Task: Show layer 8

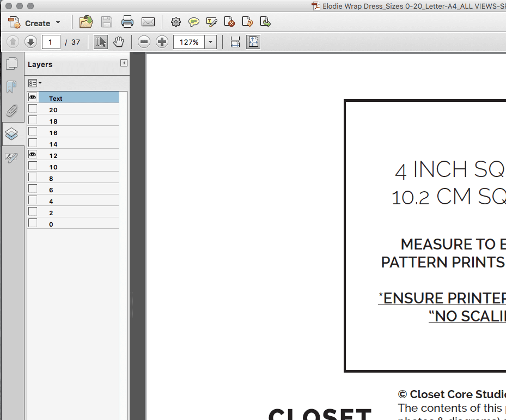Action: tap(33, 177)
